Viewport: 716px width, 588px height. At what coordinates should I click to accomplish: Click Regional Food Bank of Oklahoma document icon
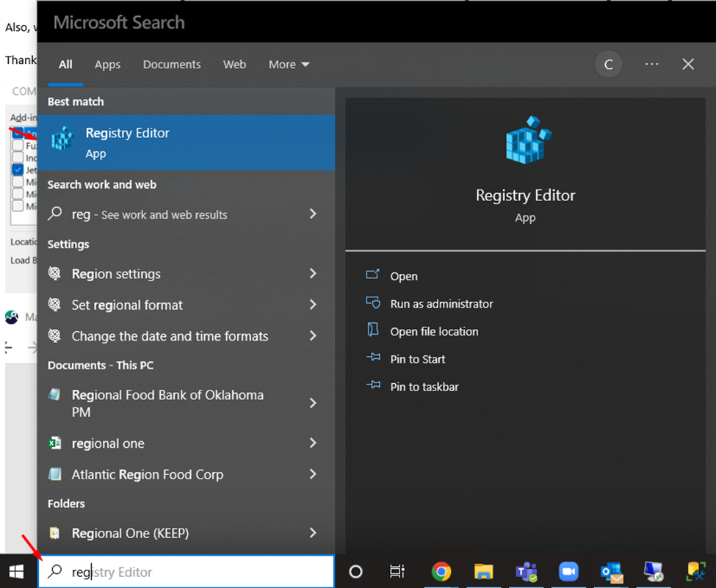[54, 394]
